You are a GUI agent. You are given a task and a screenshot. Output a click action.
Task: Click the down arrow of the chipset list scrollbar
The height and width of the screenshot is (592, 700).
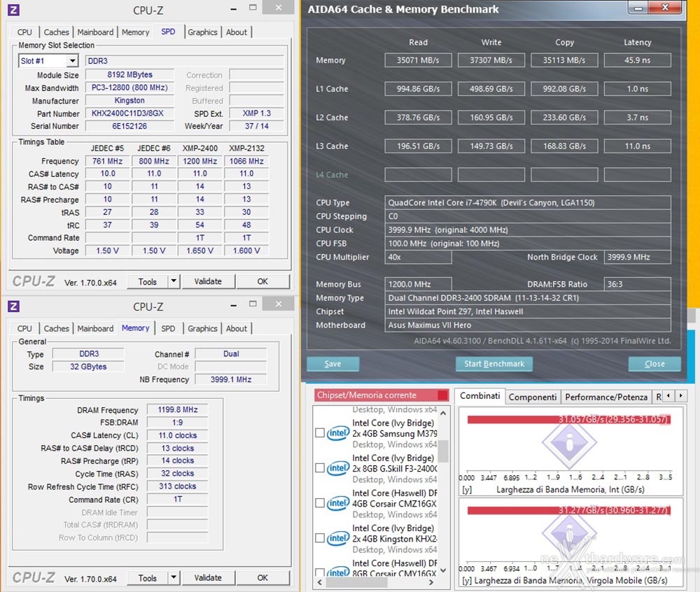tap(443, 570)
